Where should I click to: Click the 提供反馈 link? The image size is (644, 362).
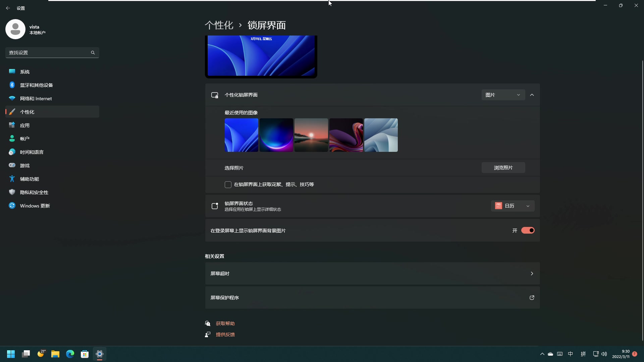point(225,335)
